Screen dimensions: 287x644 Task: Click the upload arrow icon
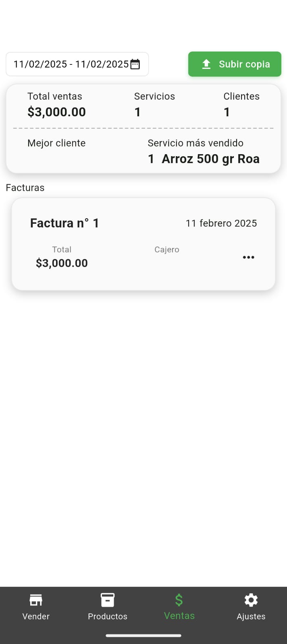206,64
